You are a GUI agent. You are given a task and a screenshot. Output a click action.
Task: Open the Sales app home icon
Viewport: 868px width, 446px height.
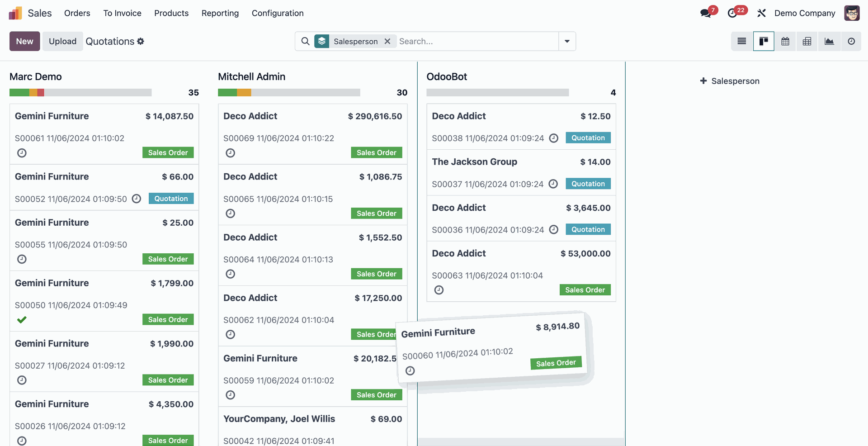15,13
